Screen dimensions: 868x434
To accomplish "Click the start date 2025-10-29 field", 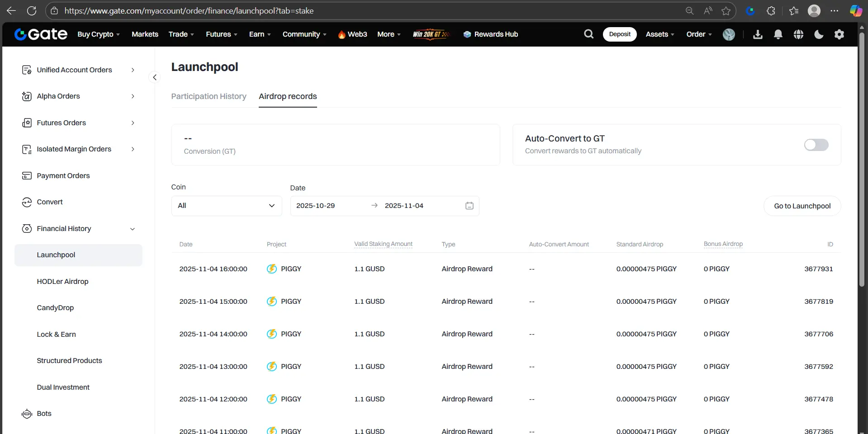I will pos(316,206).
